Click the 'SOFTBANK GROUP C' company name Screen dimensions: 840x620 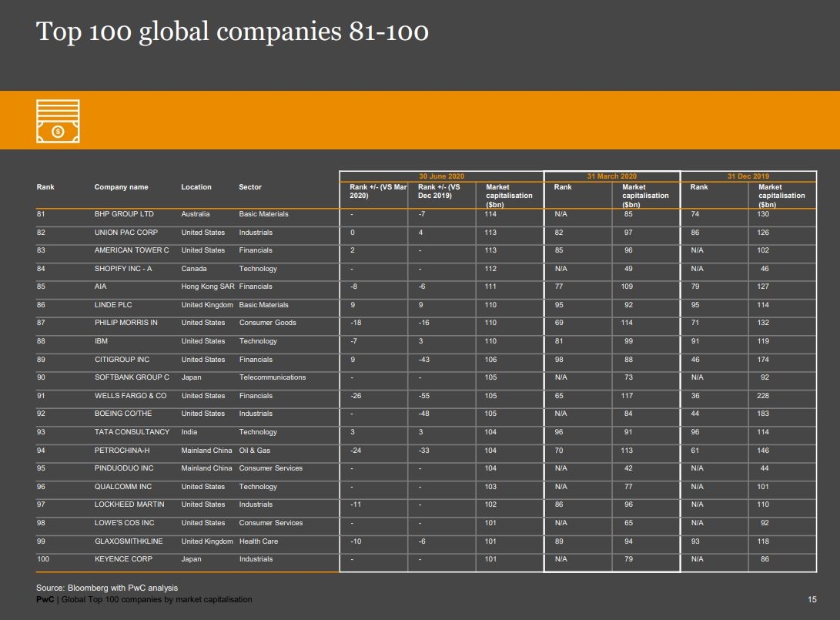(132, 377)
